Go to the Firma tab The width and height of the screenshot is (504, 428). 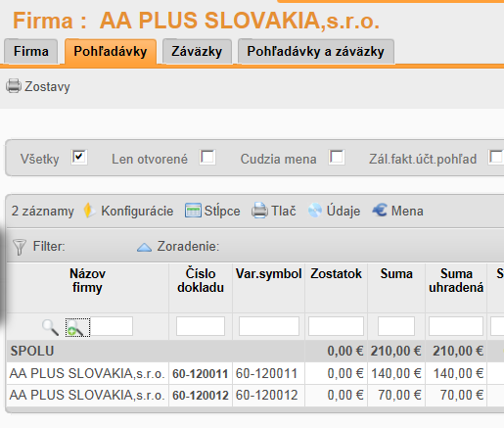point(31,52)
